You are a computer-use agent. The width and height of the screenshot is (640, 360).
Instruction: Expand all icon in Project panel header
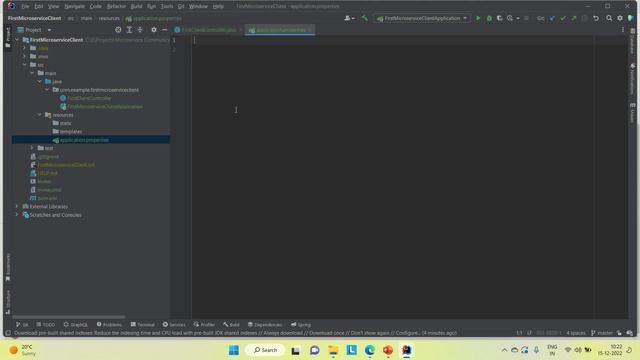tap(129, 30)
